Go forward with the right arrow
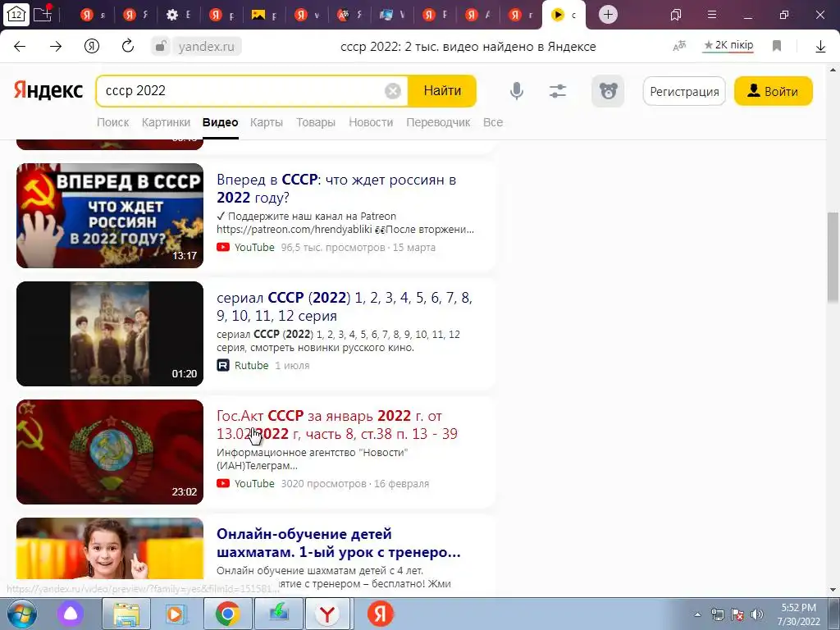The height and width of the screenshot is (630, 840). click(56, 47)
